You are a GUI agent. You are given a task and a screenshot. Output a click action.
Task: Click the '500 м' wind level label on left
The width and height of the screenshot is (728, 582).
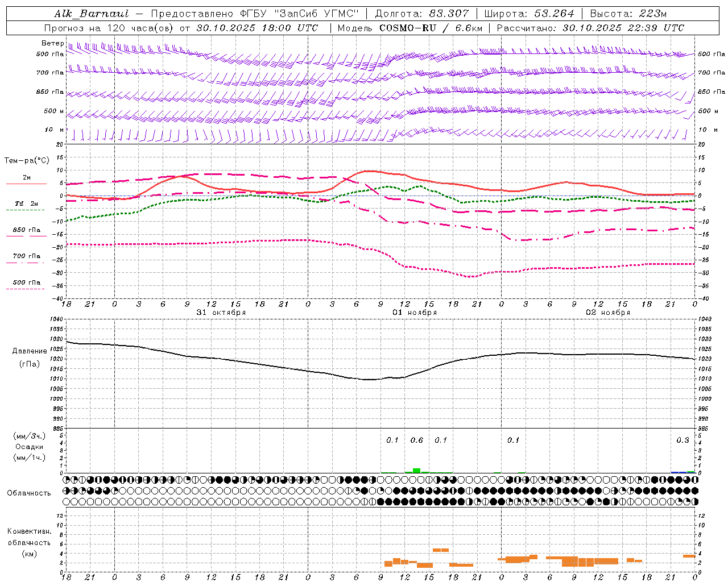(x=54, y=111)
